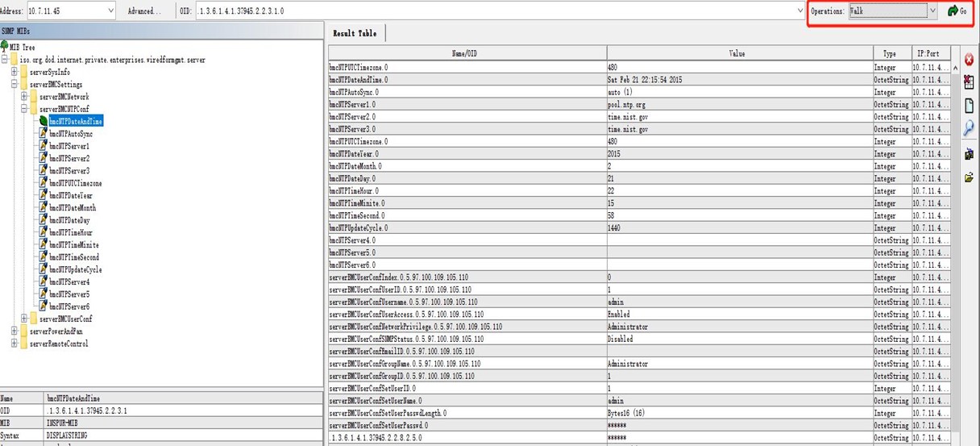Click the bmcNTPAutoSync node icon
This screenshot has width=980, height=446.
click(44, 134)
